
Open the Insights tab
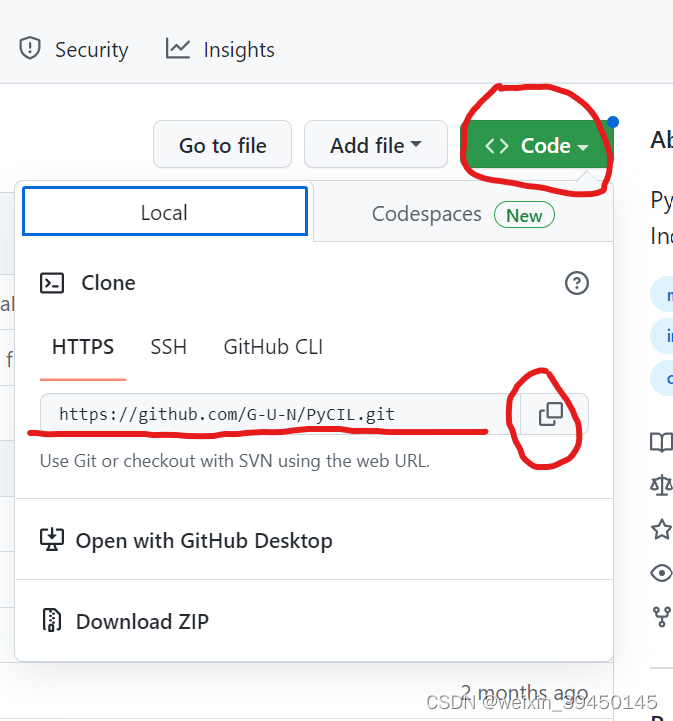(x=220, y=50)
